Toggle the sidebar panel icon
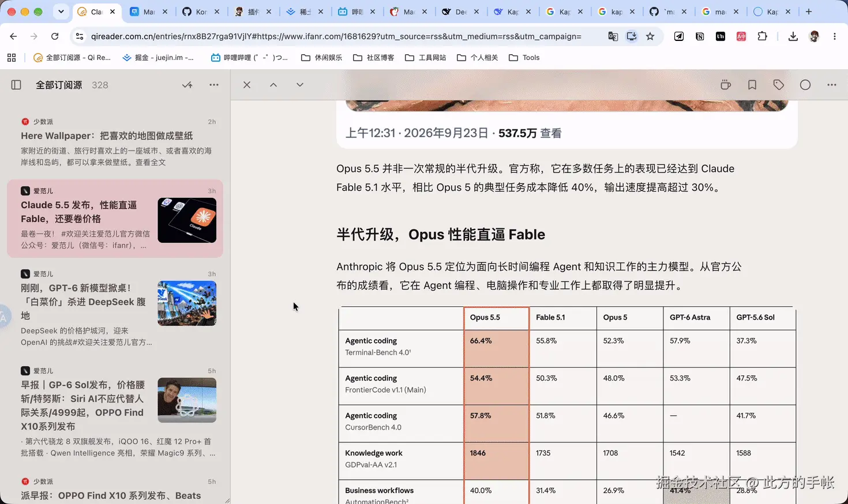The height and width of the screenshot is (504, 848). (16, 85)
